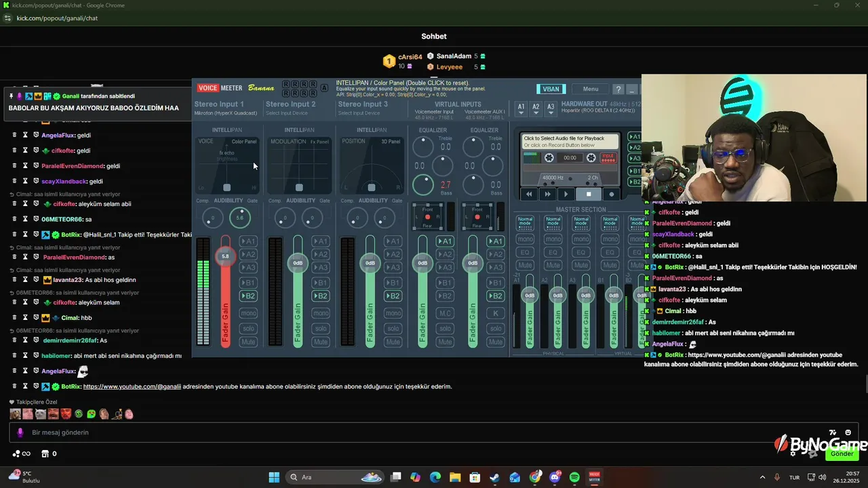The height and width of the screenshot is (488, 868).
Task: Click the purple microphone icon in the message box
Action: coord(20,432)
